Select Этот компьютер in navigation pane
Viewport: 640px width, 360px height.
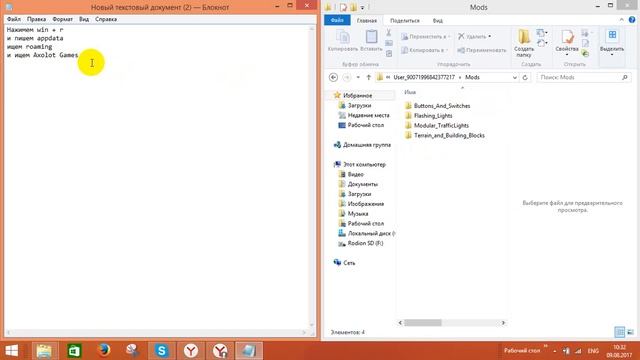(364, 164)
